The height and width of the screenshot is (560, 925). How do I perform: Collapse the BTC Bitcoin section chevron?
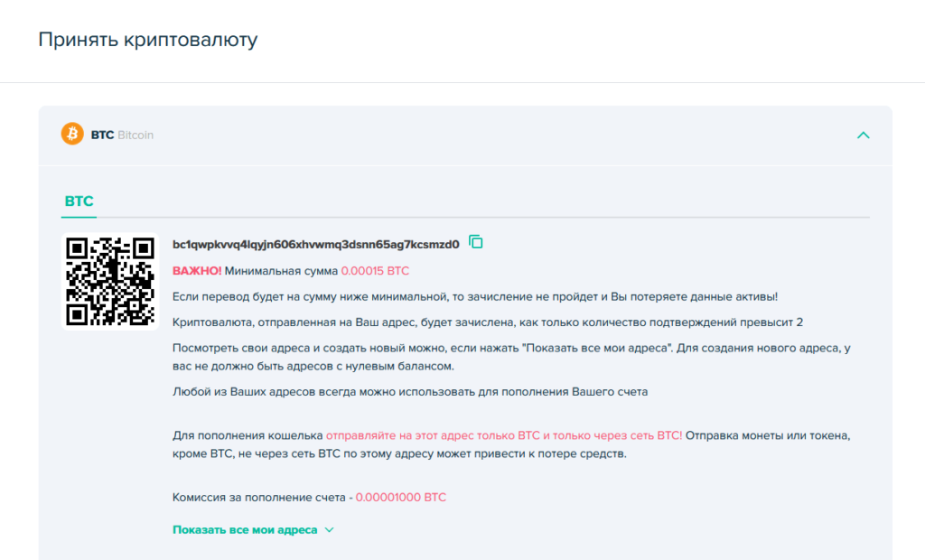coord(863,135)
